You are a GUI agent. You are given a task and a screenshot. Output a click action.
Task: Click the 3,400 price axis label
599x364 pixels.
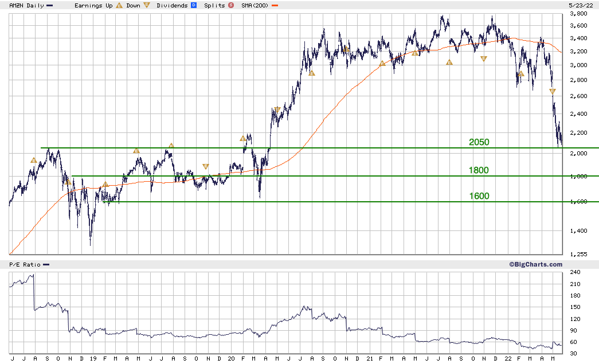pos(578,38)
